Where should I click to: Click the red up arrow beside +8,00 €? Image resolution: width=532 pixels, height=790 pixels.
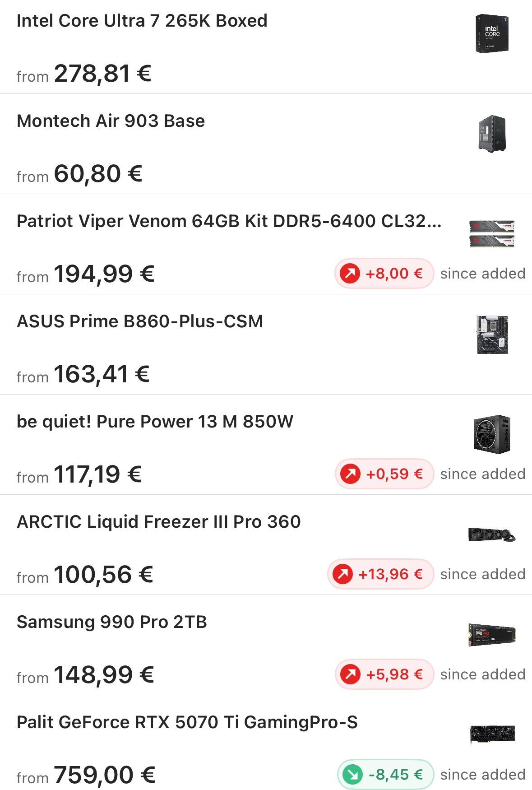[350, 273]
